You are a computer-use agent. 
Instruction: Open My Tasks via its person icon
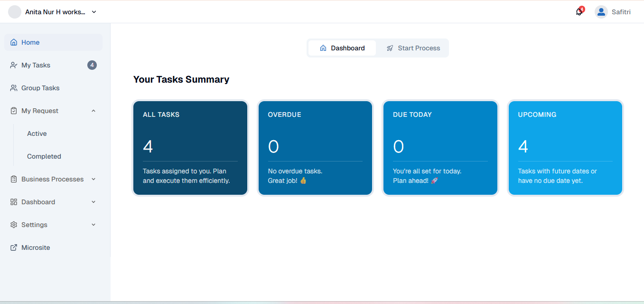click(x=13, y=65)
